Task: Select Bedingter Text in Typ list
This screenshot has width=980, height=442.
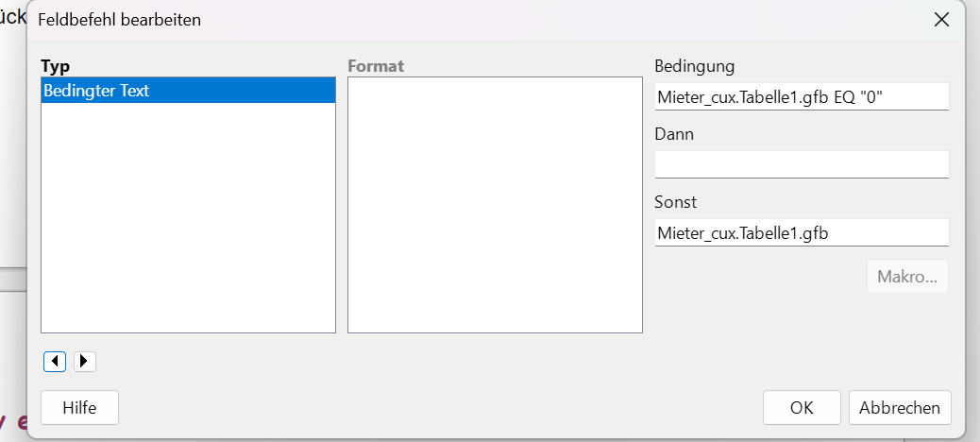Action: 189,91
